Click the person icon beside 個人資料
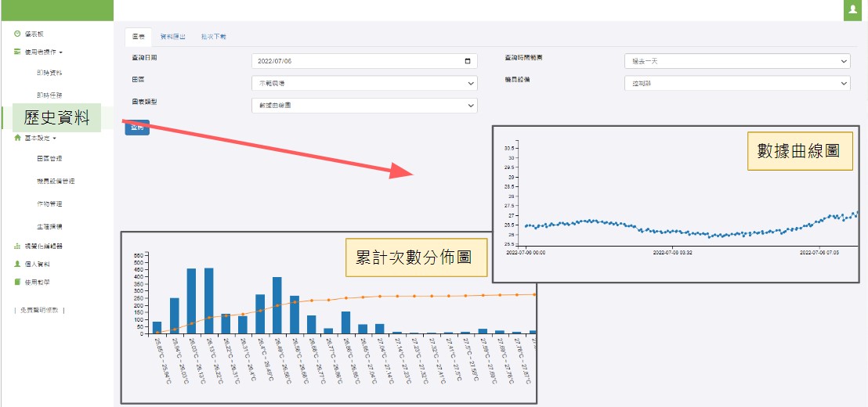The height and width of the screenshot is (407, 868). point(17,264)
